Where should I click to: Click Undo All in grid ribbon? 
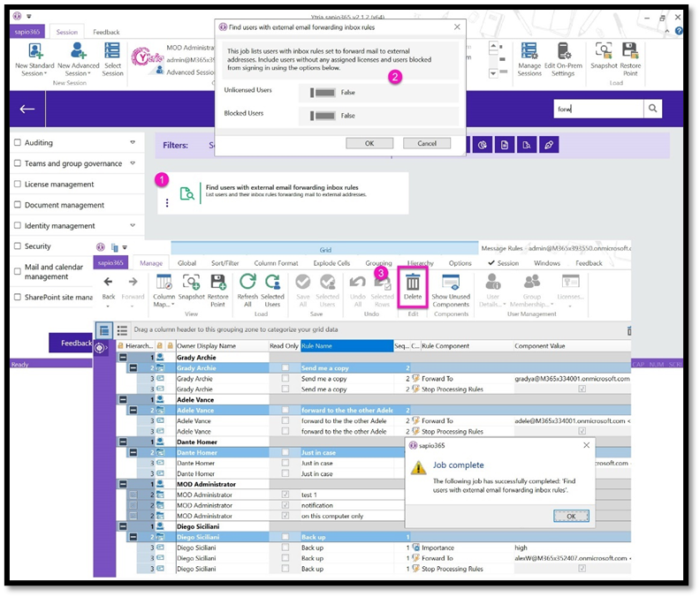[x=358, y=290]
